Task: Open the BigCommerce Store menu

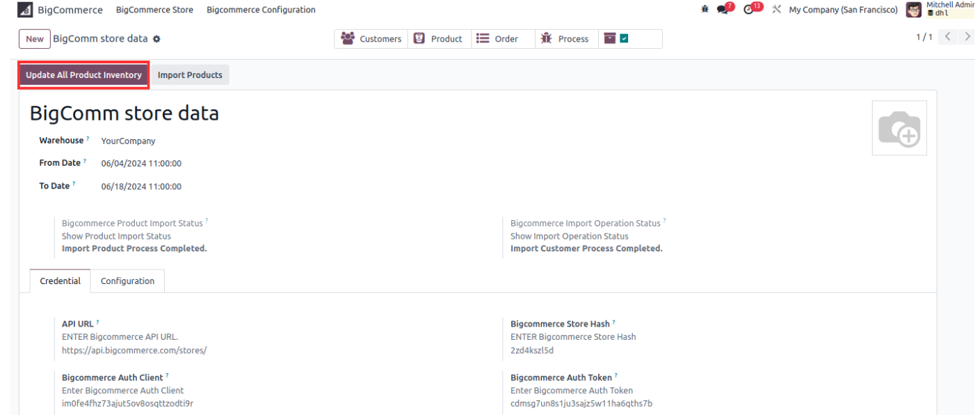Action: pyautogui.click(x=154, y=10)
